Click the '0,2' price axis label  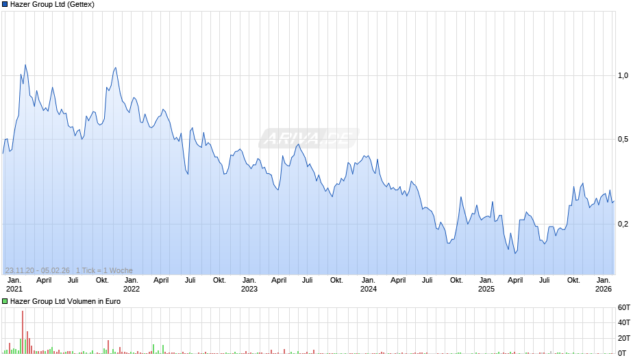pyautogui.click(x=623, y=224)
